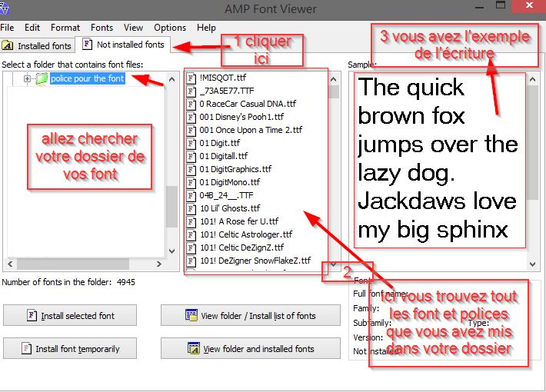546x392 pixels.
Task: Click the green folder icon in the tree
Action: click(x=42, y=78)
